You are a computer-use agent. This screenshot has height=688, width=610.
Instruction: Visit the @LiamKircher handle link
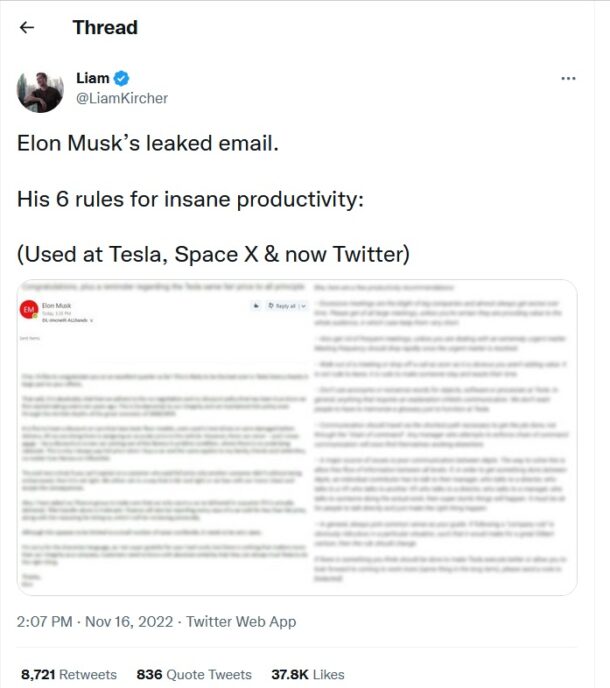122,98
